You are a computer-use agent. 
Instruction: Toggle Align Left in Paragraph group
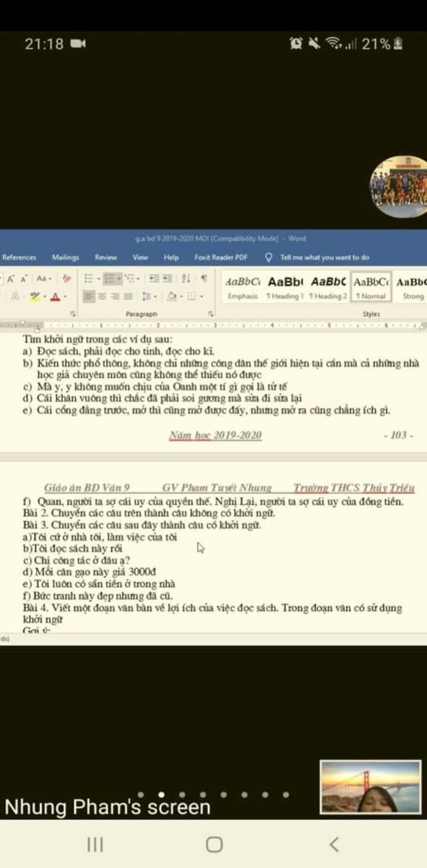click(88, 297)
